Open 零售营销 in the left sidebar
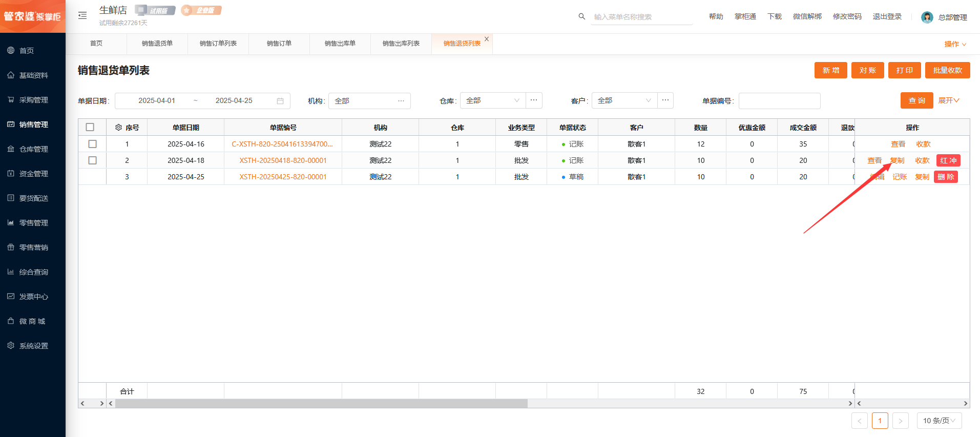Screen dimensions: 980x437 coord(33,247)
